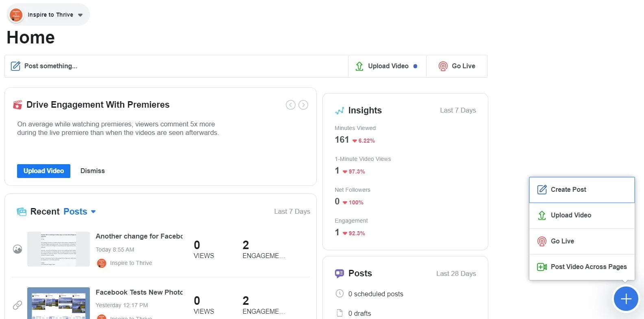Click the 92.3% decrease indicator
Screen dimensions: 644x319
click(354, 233)
